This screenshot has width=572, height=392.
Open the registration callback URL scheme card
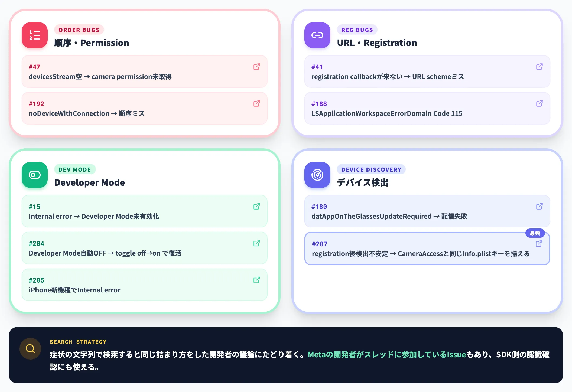(x=427, y=71)
